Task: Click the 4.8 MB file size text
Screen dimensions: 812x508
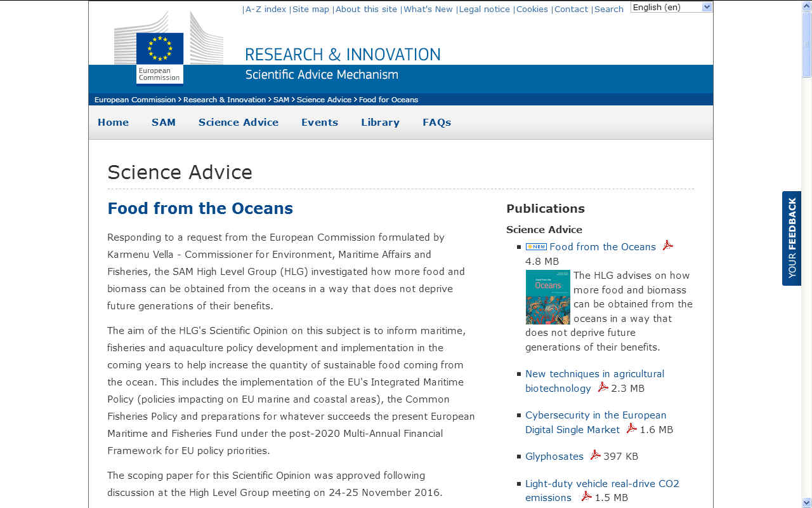Action: coord(542,262)
